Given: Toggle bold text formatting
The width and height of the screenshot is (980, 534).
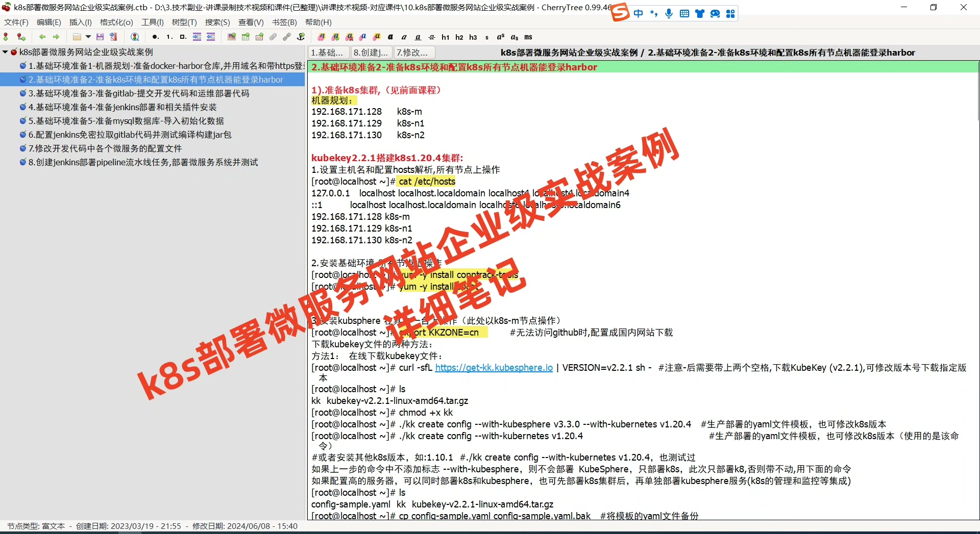Looking at the screenshot, I should (390, 37).
